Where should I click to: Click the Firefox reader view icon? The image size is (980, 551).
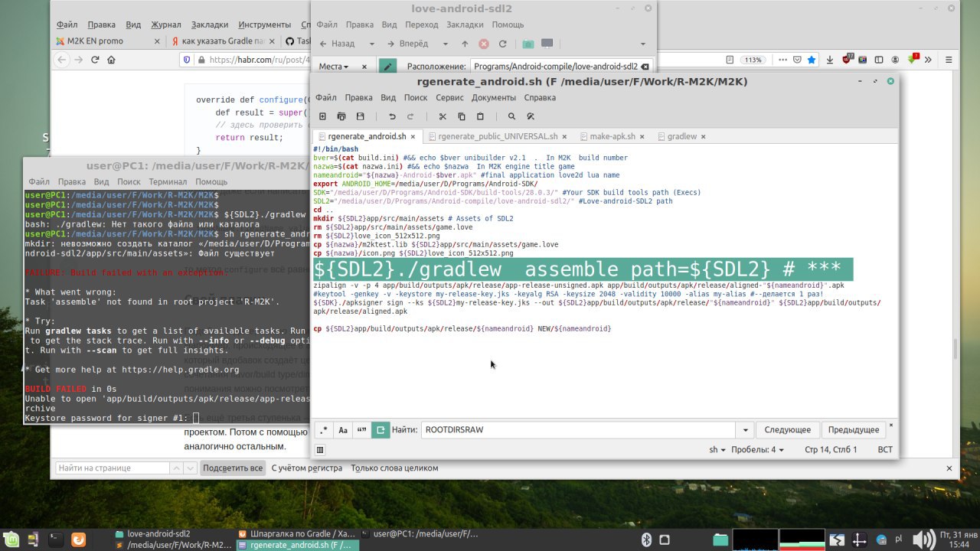click(x=729, y=60)
